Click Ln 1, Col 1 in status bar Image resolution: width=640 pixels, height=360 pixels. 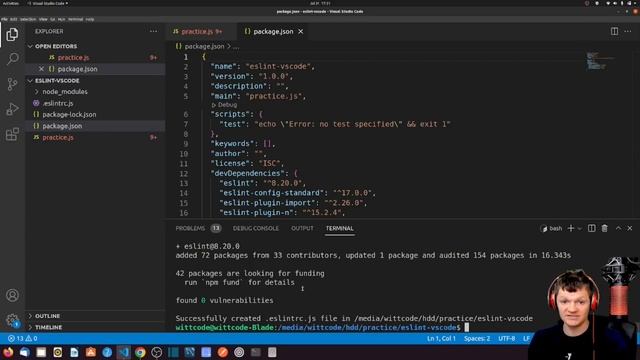441,338
